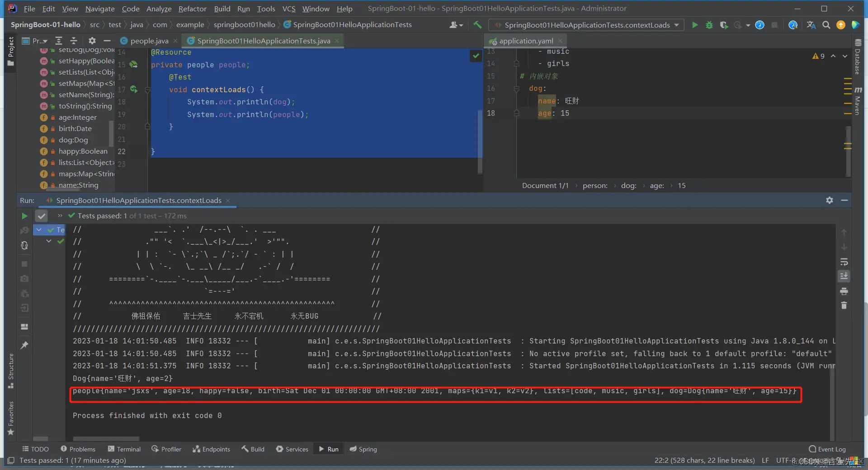Open the VCS menu

coord(289,9)
